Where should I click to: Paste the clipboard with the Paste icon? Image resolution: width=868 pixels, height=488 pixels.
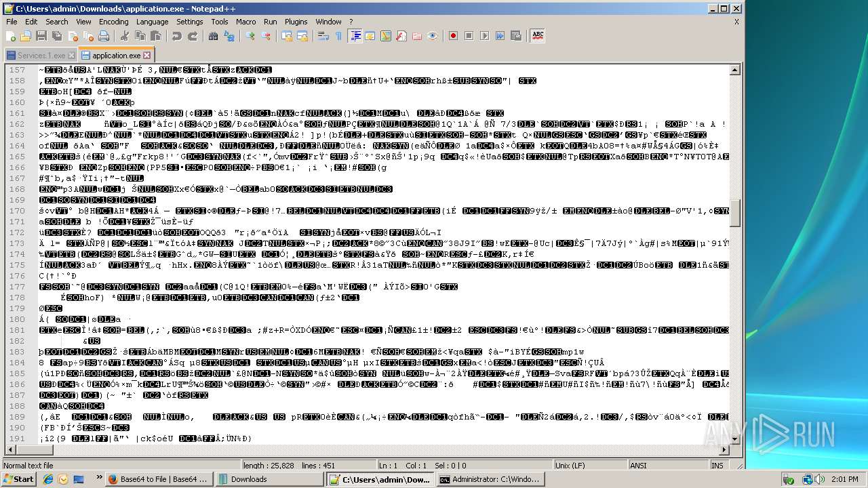click(x=155, y=36)
